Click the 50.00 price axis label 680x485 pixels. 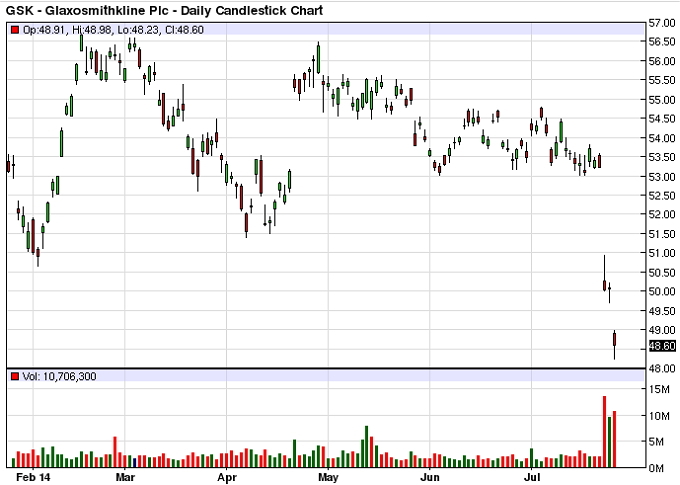(662, 292)
